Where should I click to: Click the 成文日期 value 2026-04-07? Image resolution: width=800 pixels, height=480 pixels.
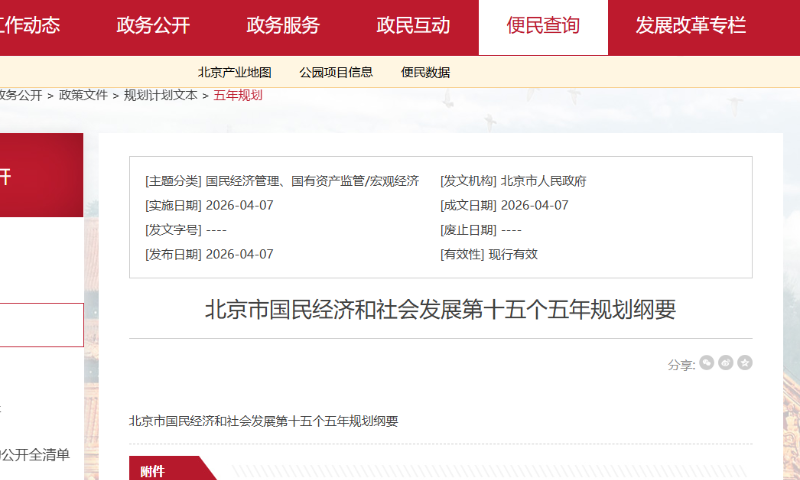(x=535, y=206)
